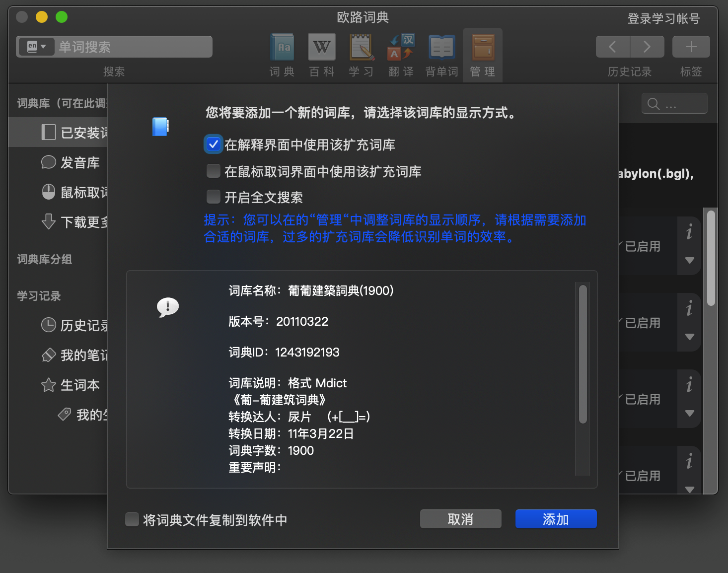The width and height of the screenshot is (728, 573).
Task: Expand the first 已启用 dictionary entry arrow
Action: tap(689, 260)
